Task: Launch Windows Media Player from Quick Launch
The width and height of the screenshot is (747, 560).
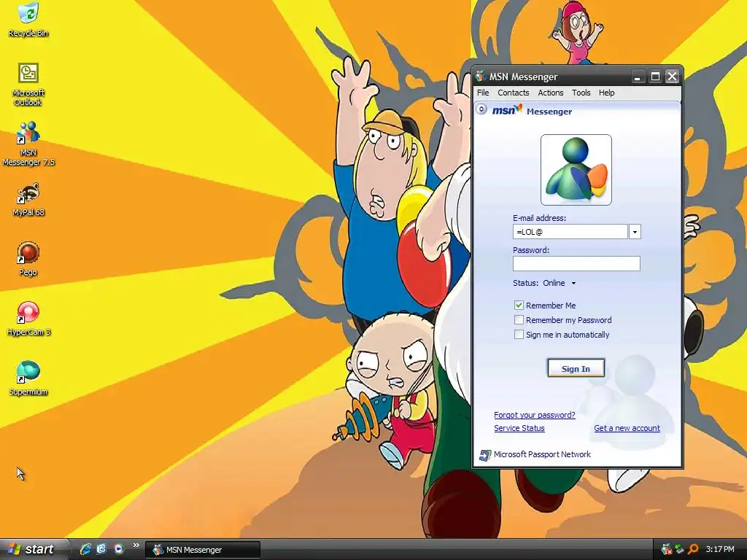Action: [x=118, y=549]
